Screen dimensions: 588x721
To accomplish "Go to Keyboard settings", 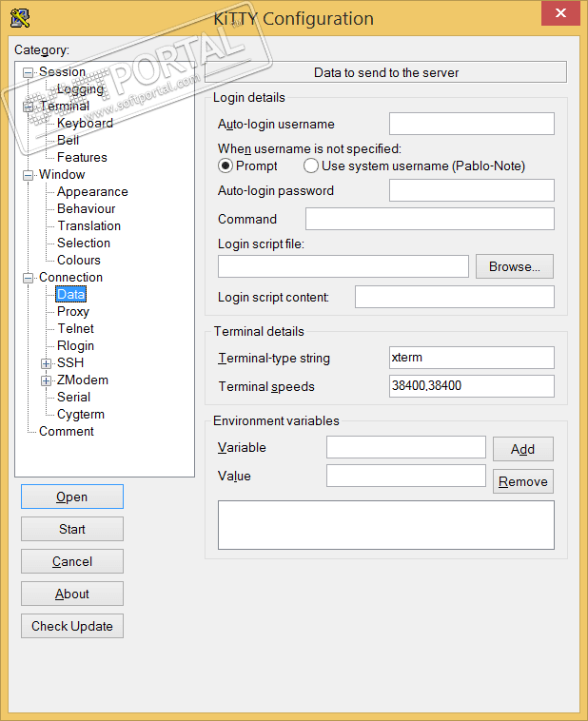I will 85,124.
